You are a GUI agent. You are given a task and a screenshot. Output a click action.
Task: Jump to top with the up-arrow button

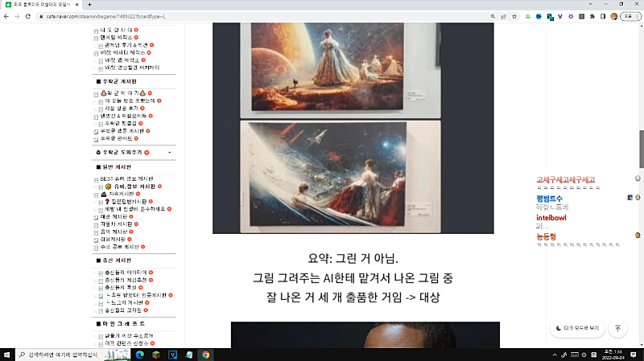tap(617, 329)
